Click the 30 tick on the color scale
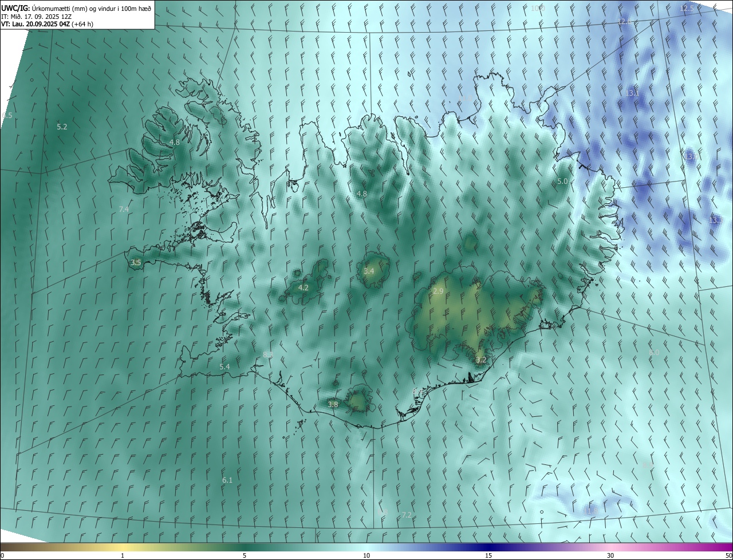 click(610, 556)
